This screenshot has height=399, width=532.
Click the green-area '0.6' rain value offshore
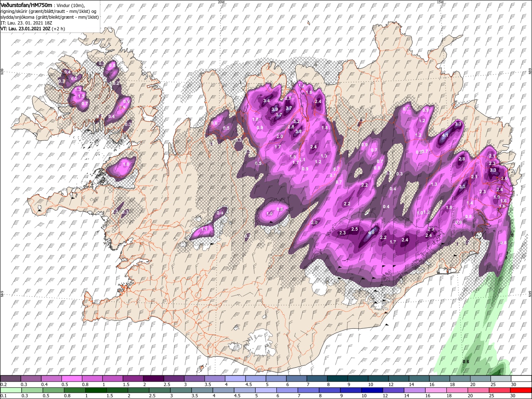click(x=466, y=362)
